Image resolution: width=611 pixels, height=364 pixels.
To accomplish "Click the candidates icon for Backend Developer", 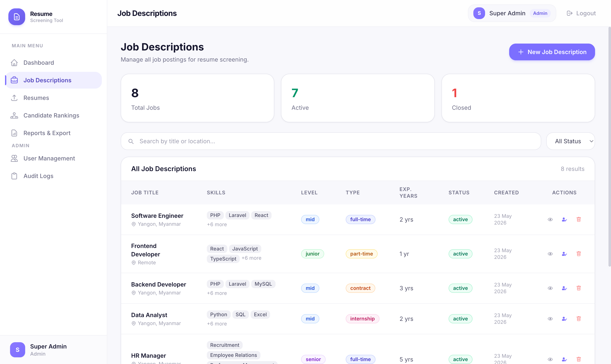I will 564,288.
